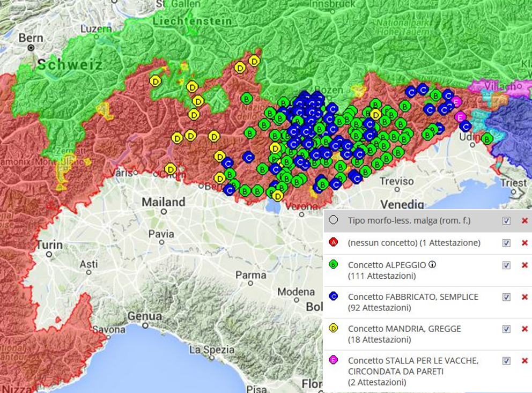Click the red A icon for 'nessun concetto'
This screenshot has height=393, width=532.
click(334, 243)
